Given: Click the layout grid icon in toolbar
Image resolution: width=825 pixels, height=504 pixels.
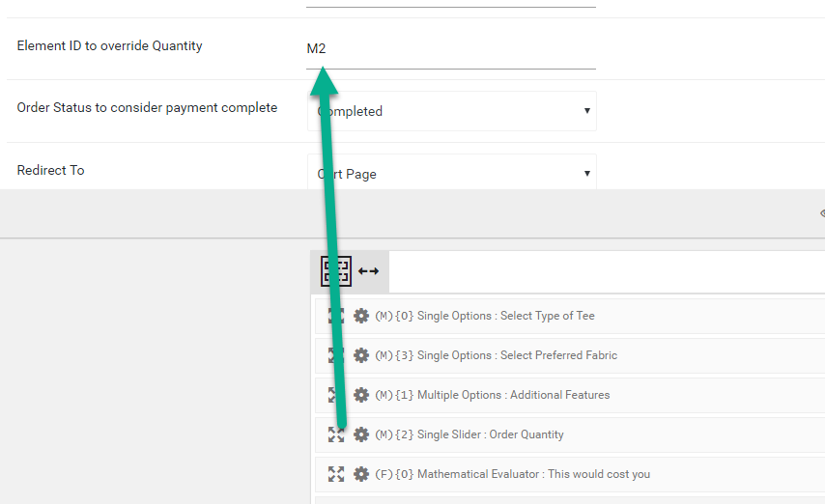Looking at the screenshot, I should tap(336, 271).
